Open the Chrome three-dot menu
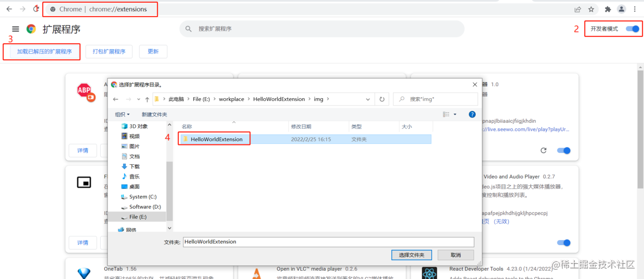 click(635, 9)
